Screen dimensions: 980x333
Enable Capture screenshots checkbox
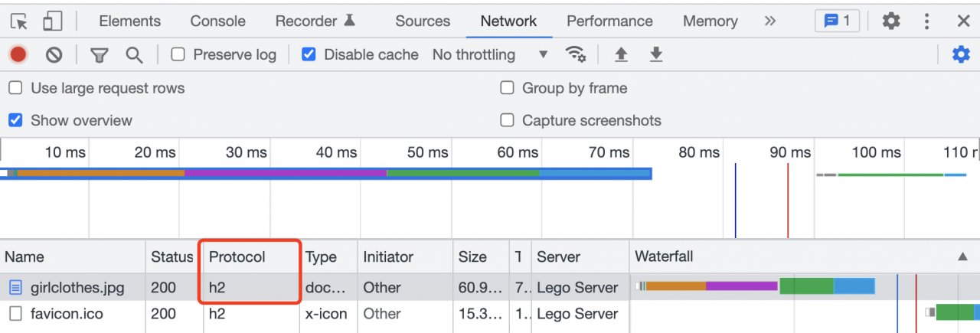(x=507, y=120)
